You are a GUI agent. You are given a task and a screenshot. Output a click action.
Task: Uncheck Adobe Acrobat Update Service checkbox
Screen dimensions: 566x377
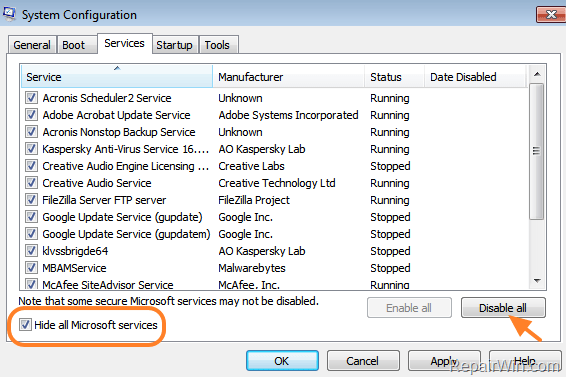pyautogui.click(x=31, y=114)
